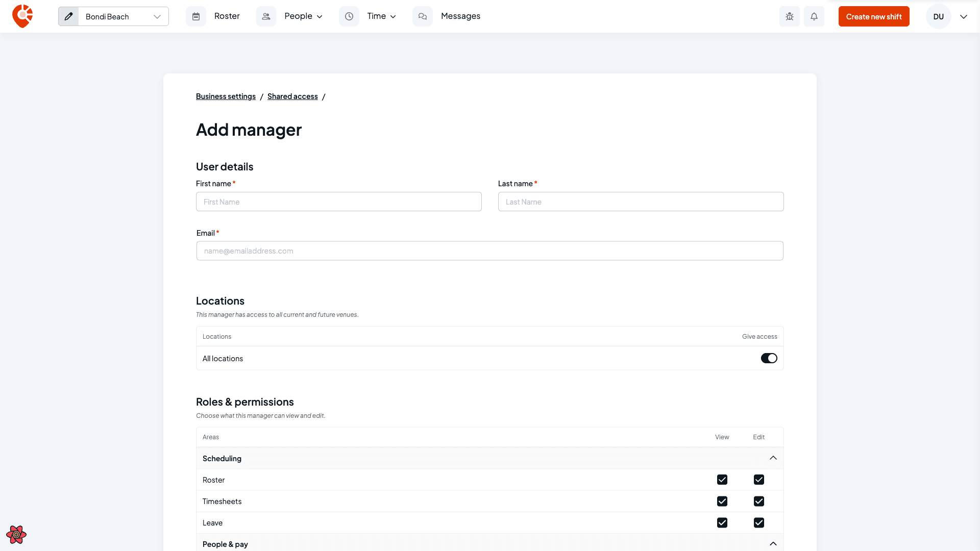Image resolution: width=980 pixels, height=551 pixels.
Task: Click the Give access column header
Action: tap(759, 337)
